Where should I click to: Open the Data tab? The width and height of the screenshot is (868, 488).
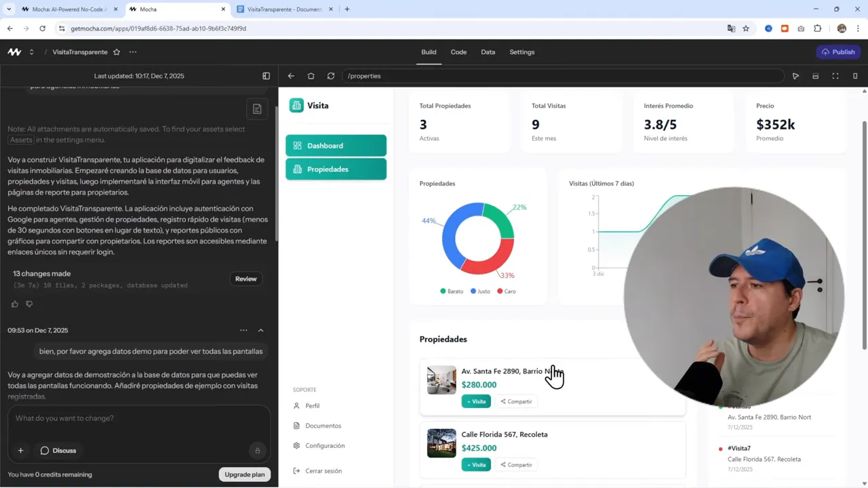click(488, 52)
